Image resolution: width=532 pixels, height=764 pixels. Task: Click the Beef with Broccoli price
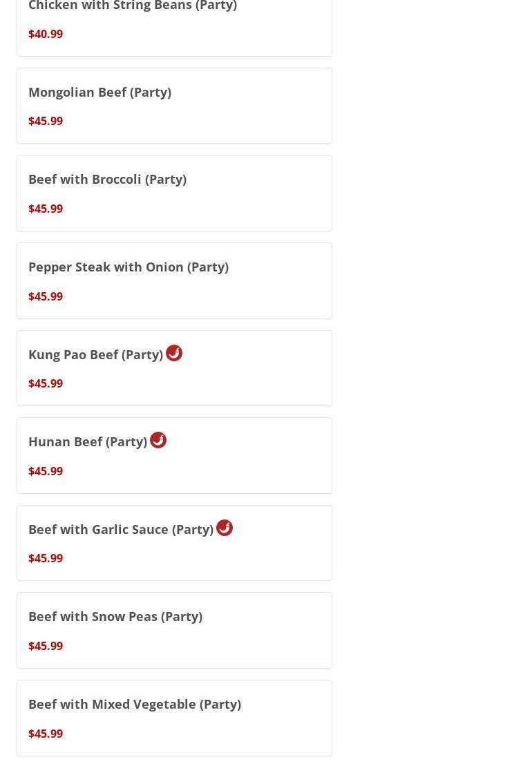(46, 209)
